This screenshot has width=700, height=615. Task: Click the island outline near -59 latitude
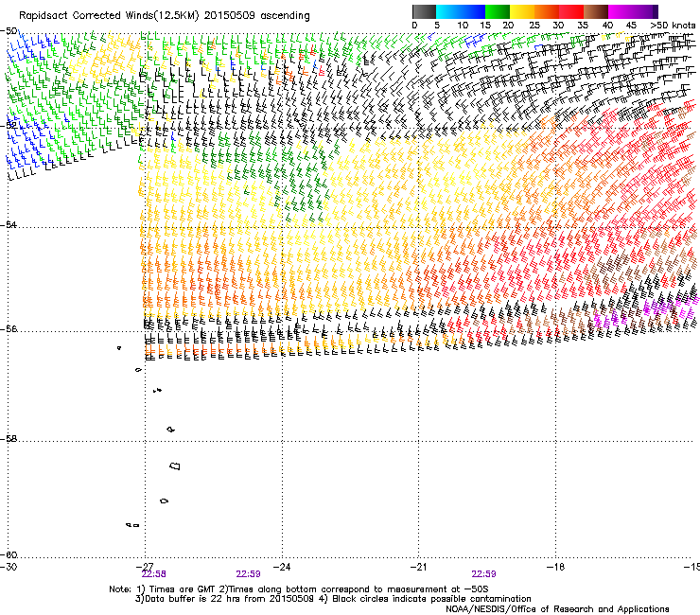(164, 501)
